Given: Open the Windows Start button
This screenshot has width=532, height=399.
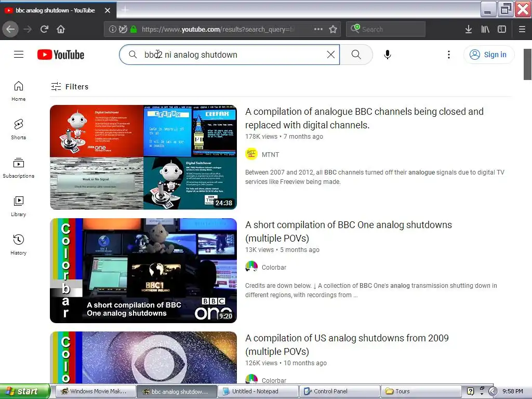Looking at the screenshot, I should (x=25, y=391).
